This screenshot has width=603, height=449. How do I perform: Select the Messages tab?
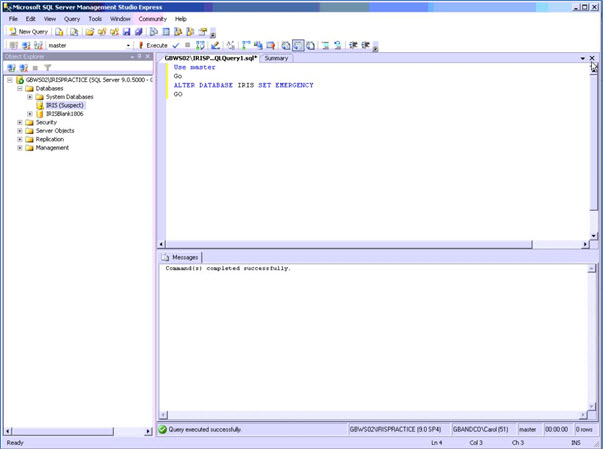click(x=180, y=257)
